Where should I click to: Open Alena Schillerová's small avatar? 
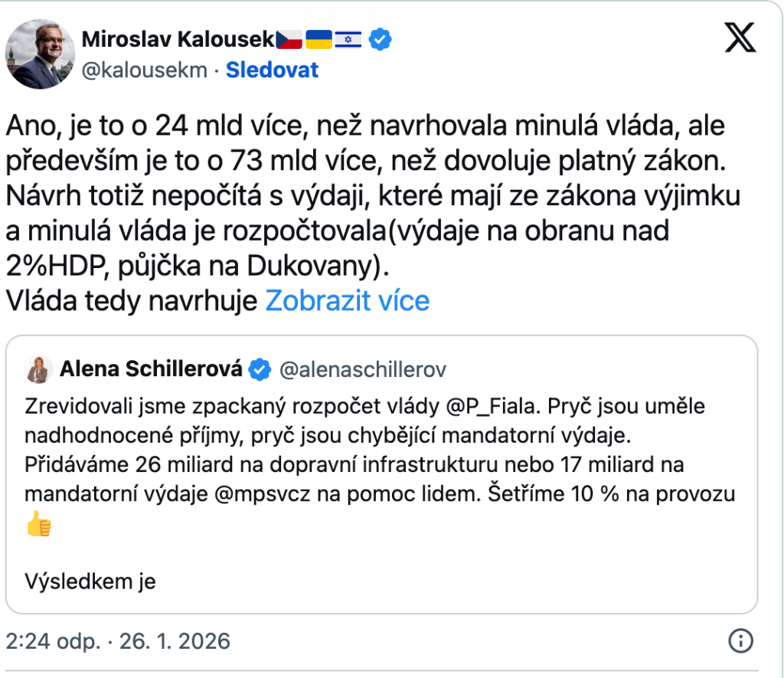pos(38,370)
